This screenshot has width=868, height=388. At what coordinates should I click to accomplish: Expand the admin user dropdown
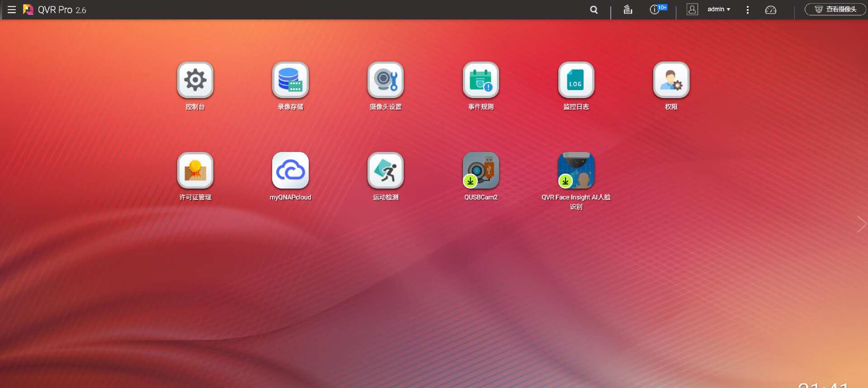[x=719, y=9]
